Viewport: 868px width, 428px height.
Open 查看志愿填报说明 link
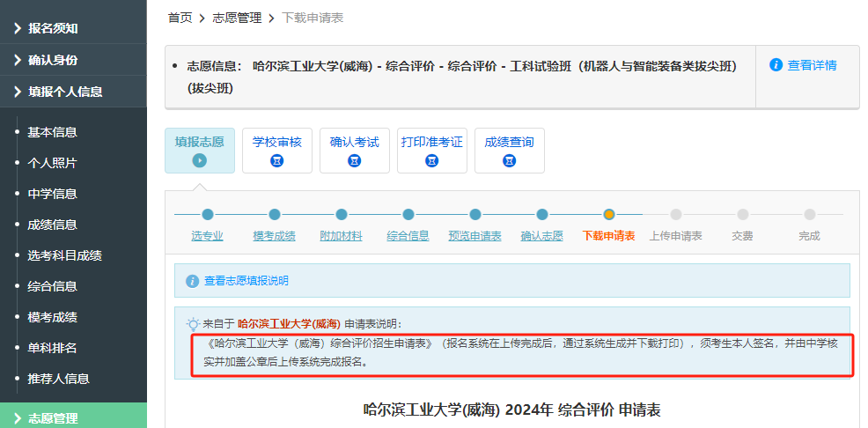[246, 281]
